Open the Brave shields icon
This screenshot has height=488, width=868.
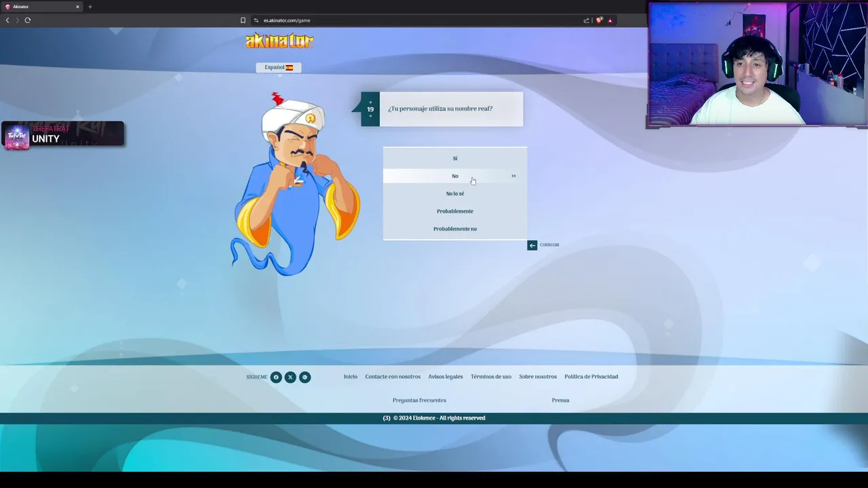click(x=599, y=20)
